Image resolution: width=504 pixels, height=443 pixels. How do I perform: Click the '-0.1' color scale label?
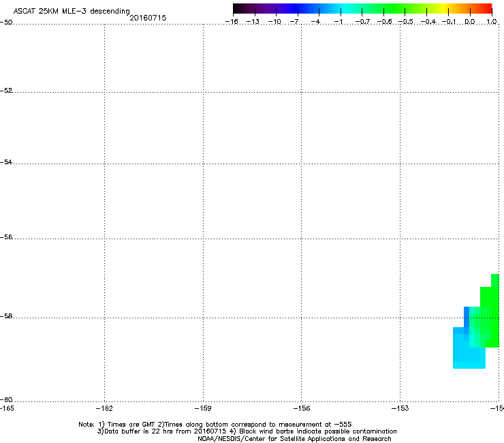coord(448,22)
